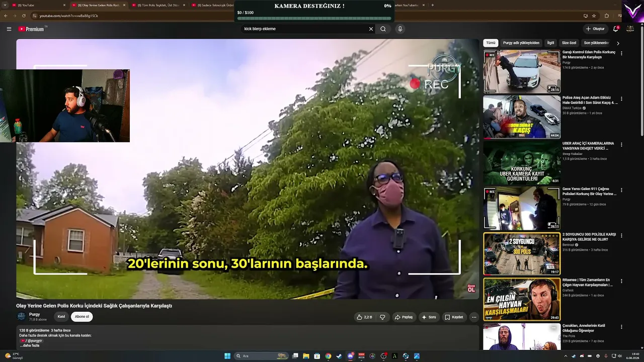Open 'Çocukları, Annelerinin Katil' video title

584,328
